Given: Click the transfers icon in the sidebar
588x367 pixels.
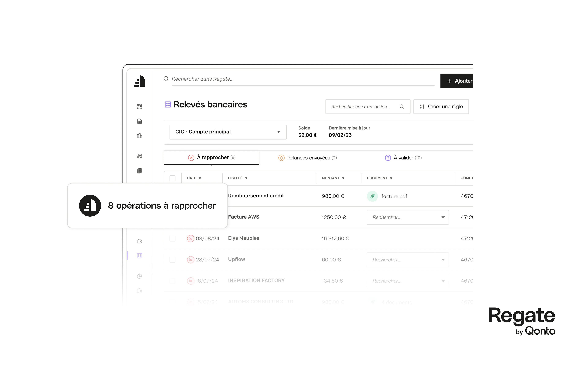Looking at the screenshot, I should [139, 156].
